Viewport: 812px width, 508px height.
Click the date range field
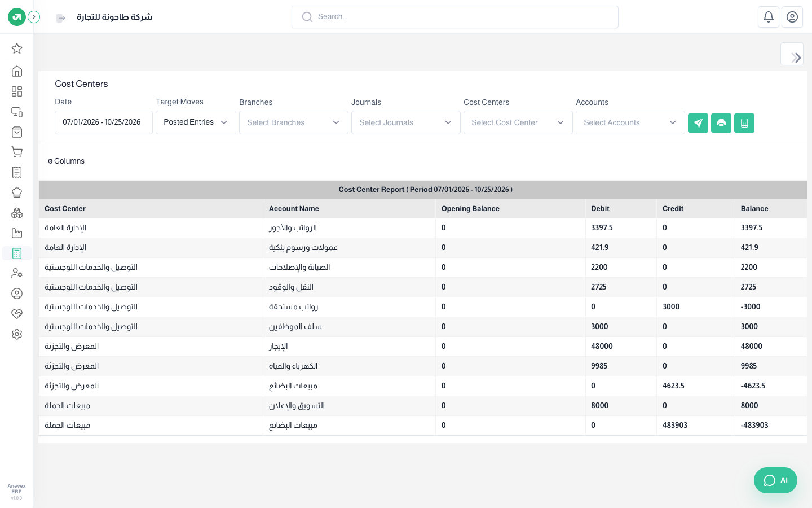tap(104, 122)
